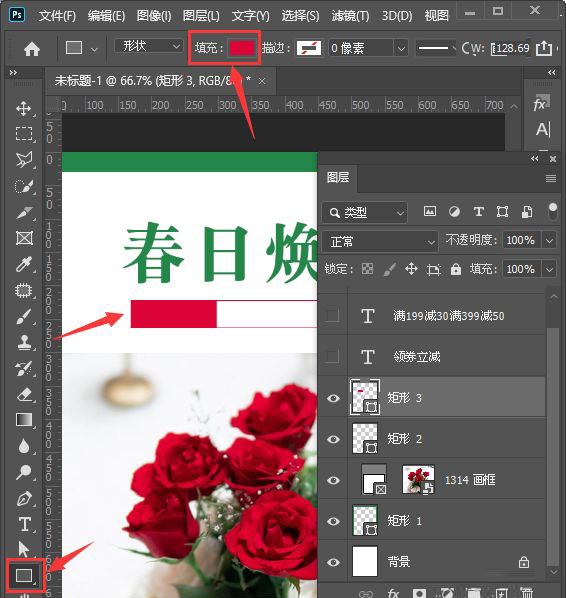The height and width of the screenshot is (598, 566).
Task: Select the Path Selection tool
Action: click(x=24, y=550)
